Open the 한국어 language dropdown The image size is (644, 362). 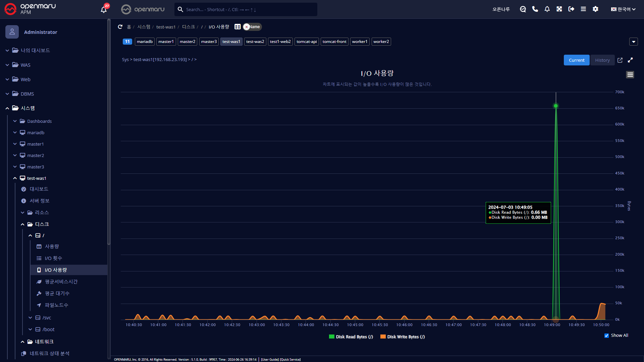point(623,9)
